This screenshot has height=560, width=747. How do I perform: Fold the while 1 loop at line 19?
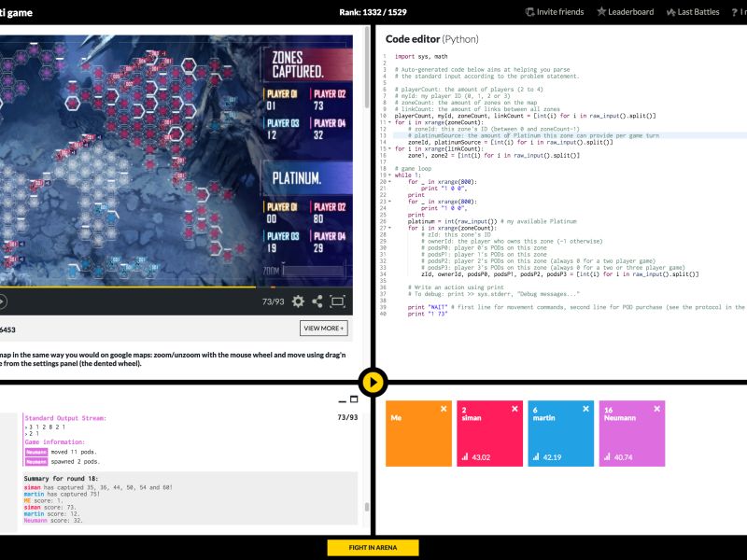click(390, 175)
